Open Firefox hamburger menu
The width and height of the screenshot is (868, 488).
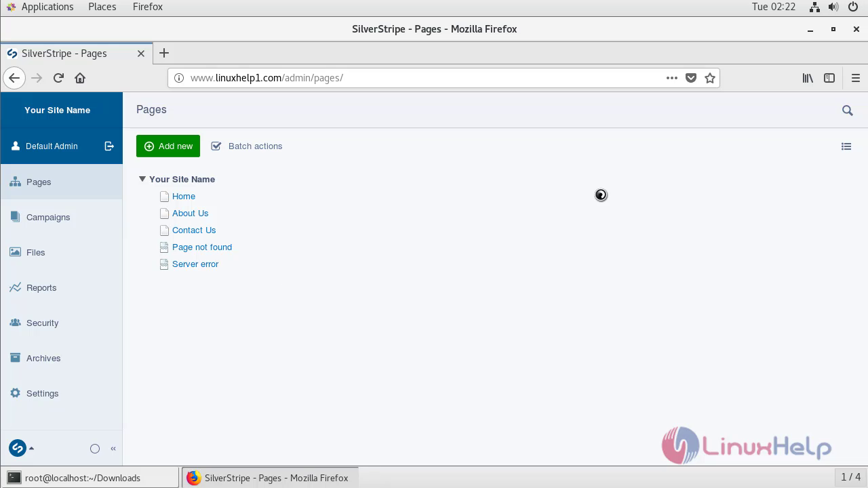click(856, 78)
